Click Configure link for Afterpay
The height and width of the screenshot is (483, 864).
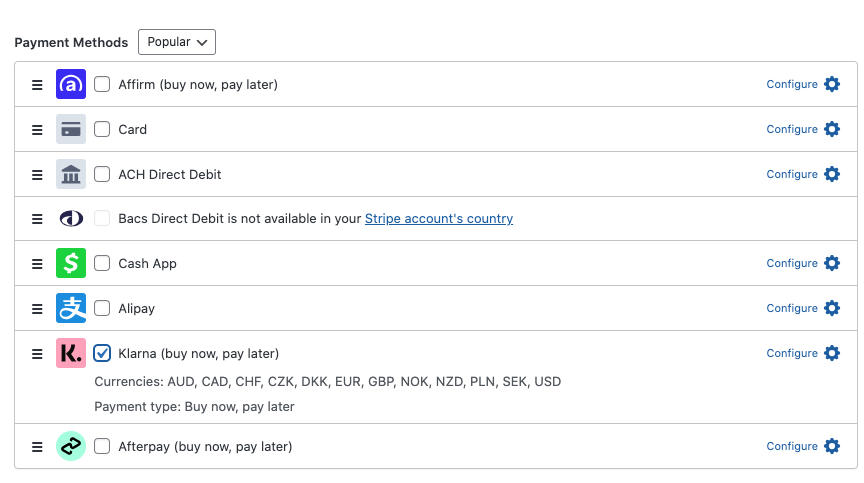792,447
